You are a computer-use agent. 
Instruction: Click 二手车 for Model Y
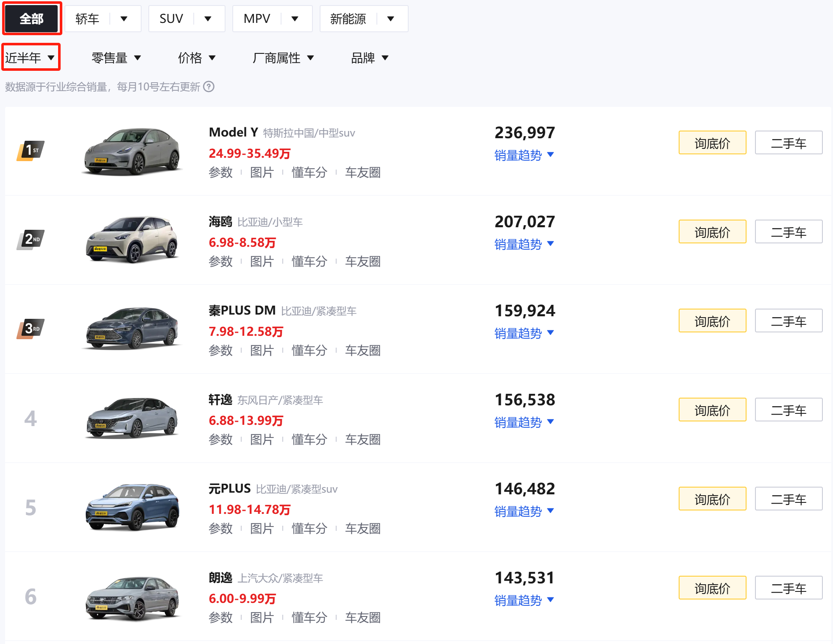point(789,143)
